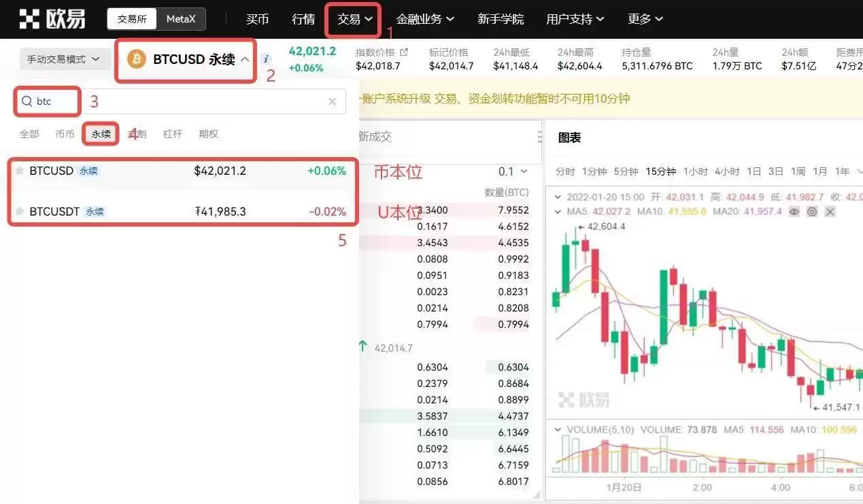Click the info icon next to BTCUSD
This screenshot has height=504, width=863.
coord(265,58)
